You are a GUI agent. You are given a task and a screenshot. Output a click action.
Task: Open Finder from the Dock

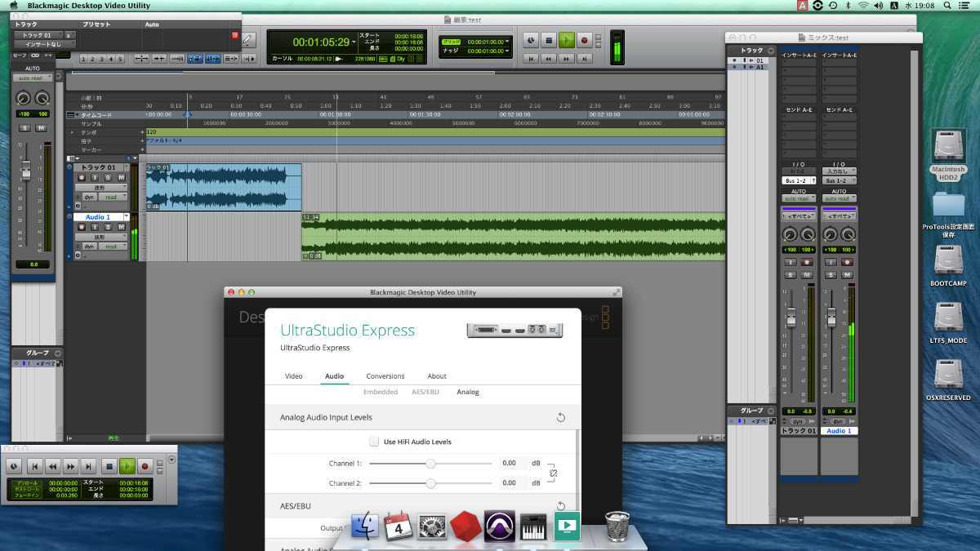point(367,526)
